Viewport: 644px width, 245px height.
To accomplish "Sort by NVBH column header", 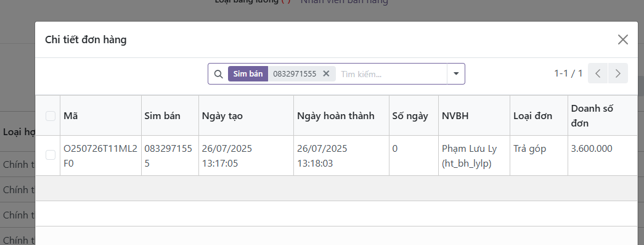I will (x=474, y=116).
